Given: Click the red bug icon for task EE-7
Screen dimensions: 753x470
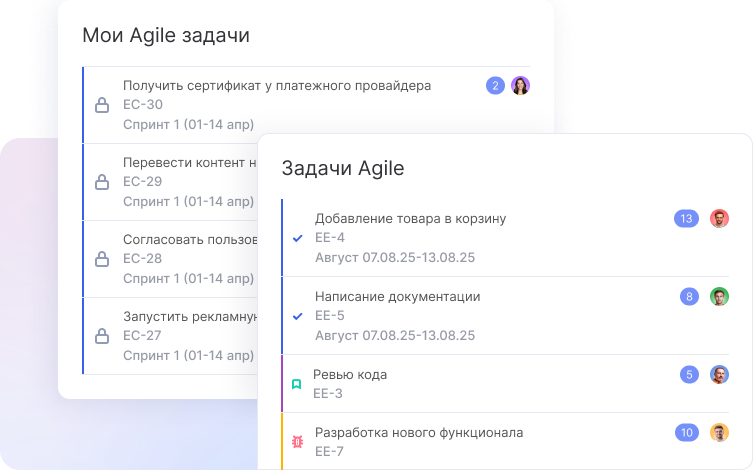Looking at the screenshot, I should [298, 442].
